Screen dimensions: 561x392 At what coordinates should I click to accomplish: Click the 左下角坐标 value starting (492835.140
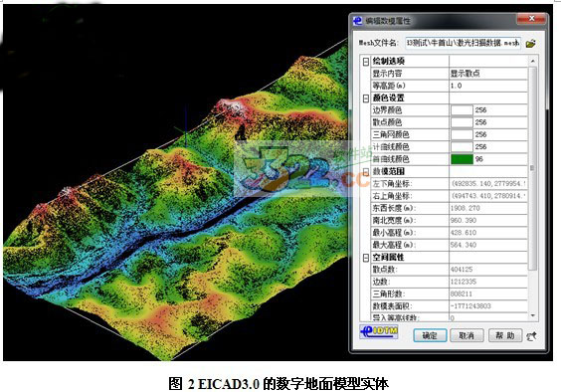[x=488, y=184]
